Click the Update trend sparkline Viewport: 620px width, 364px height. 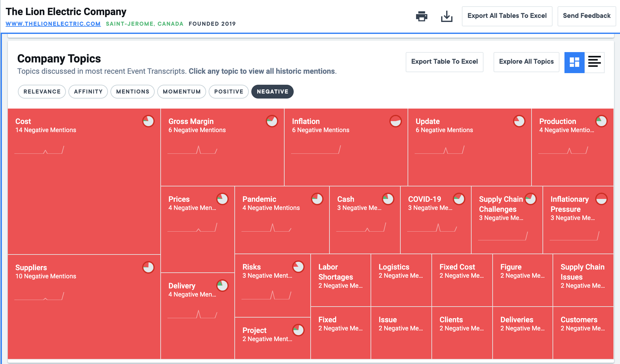(440, 150)
